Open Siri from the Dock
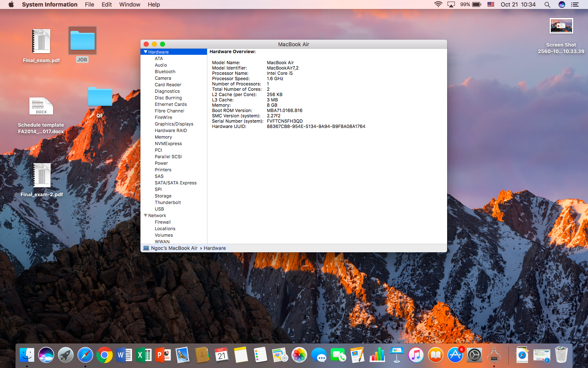 pyautogui.click(x=46, y=355)
